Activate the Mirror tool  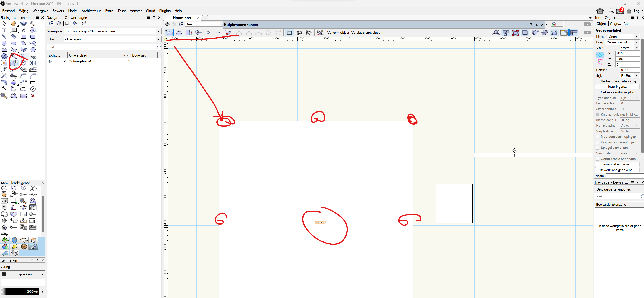click(x=33, y=63)
